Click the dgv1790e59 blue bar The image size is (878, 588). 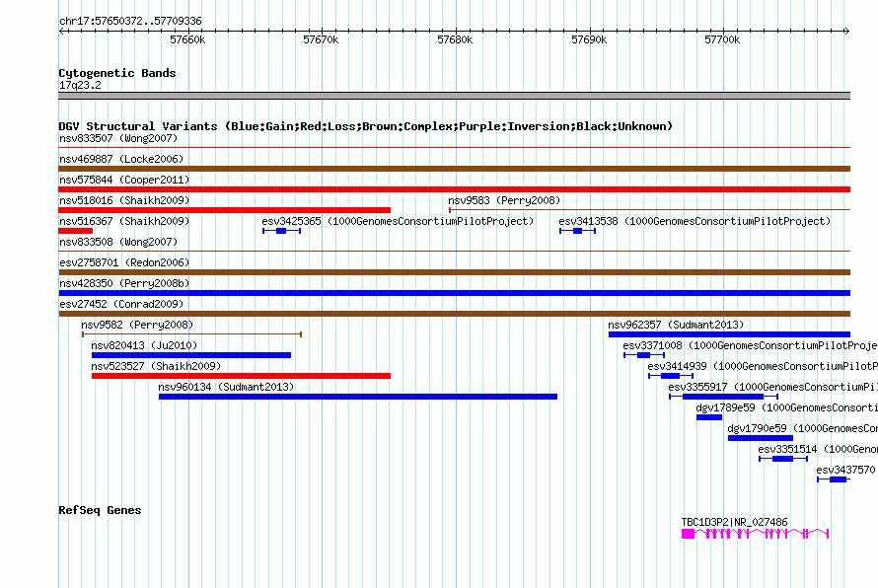coord(760,438)
